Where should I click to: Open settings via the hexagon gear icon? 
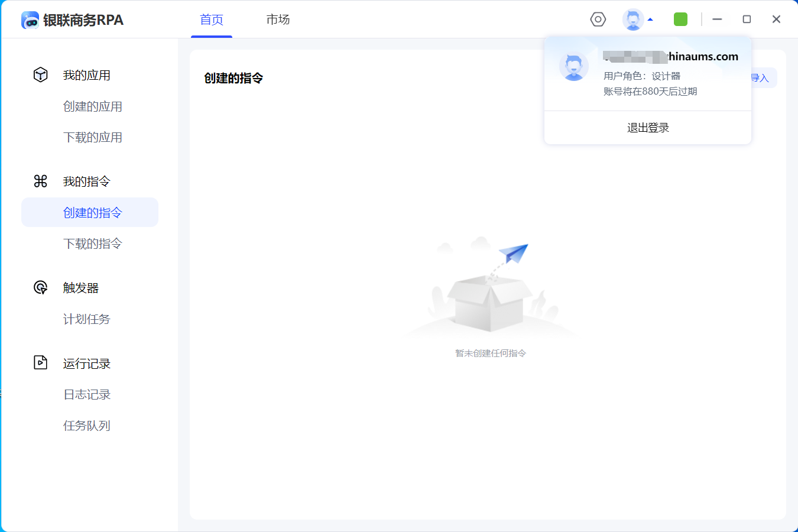point(598,20)
